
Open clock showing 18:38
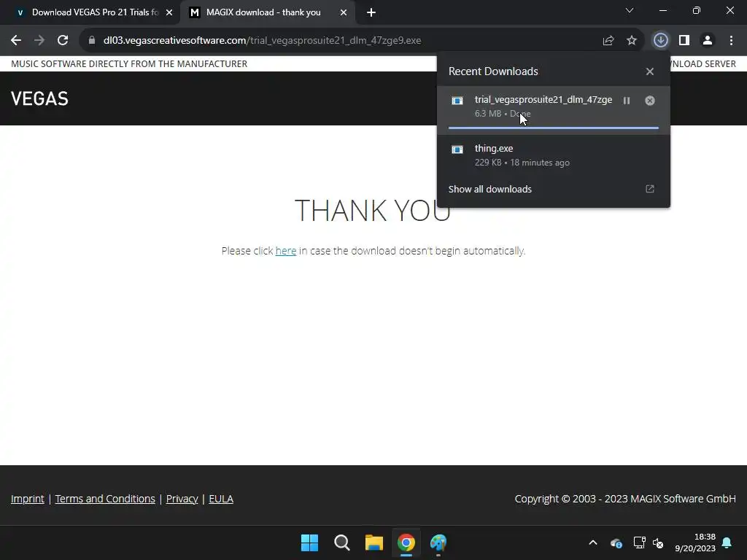tap(695, 542)
